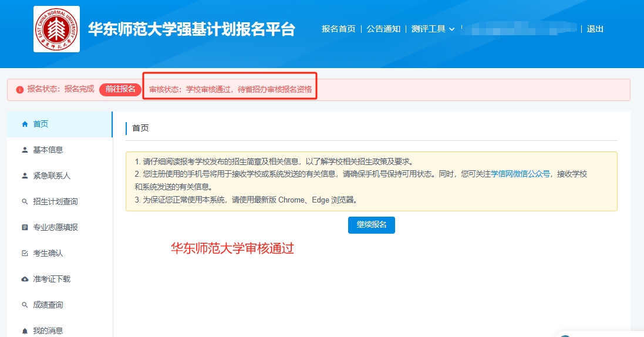
Task: Click 退出 to log out
Action: (x=595, y=29)
